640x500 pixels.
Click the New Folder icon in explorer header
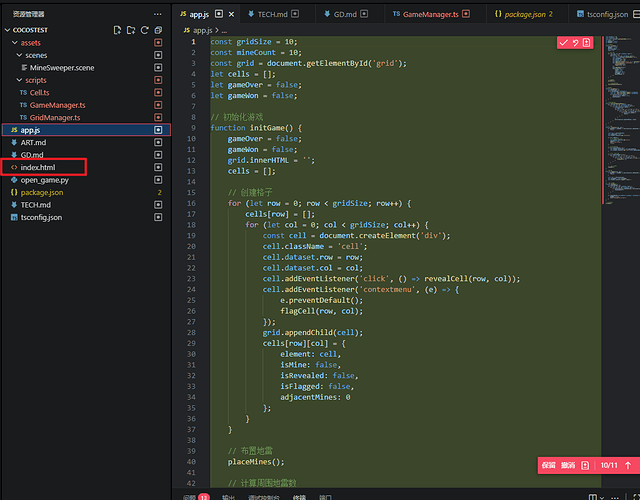pos(131,30)
